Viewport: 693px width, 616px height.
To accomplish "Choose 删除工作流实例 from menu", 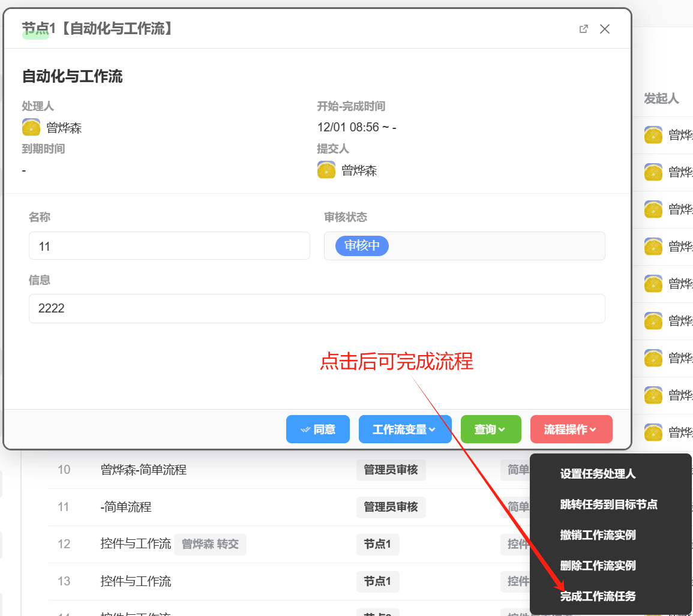I will click(598, 566).
